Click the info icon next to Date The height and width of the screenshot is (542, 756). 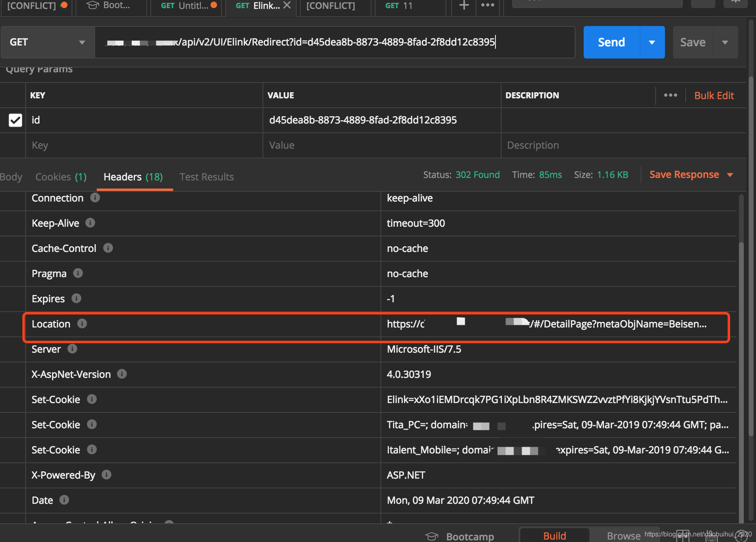(64, 500)
